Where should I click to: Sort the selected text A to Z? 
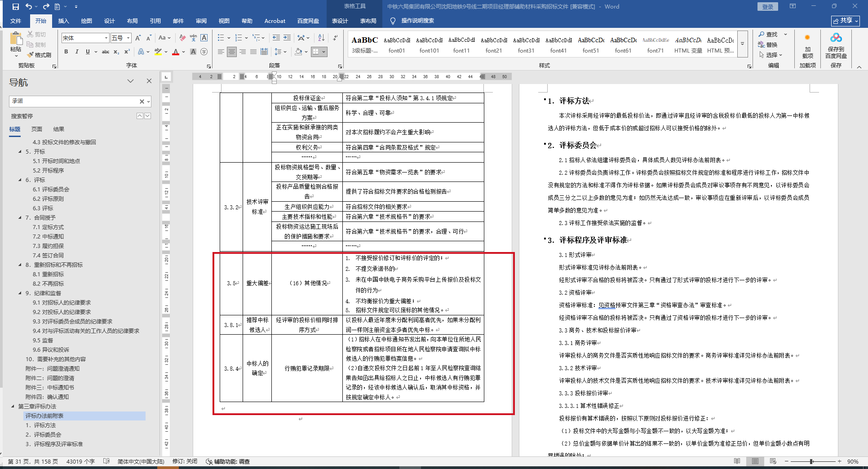[x=321, y=38]
